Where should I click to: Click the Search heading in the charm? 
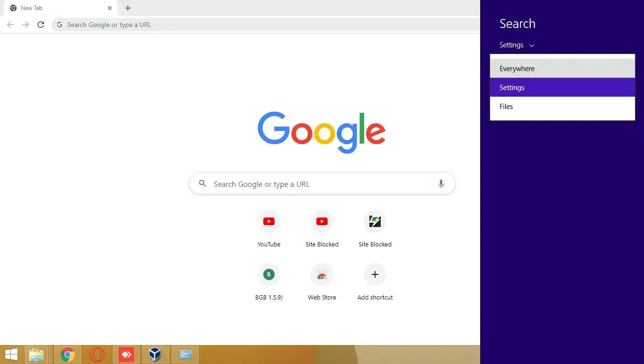518,24
